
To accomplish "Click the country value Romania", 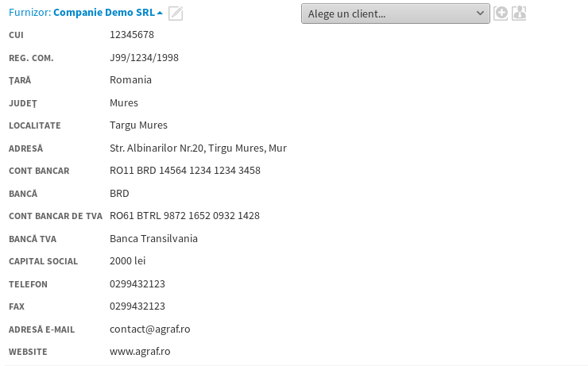I will click(x=130, y=80).
